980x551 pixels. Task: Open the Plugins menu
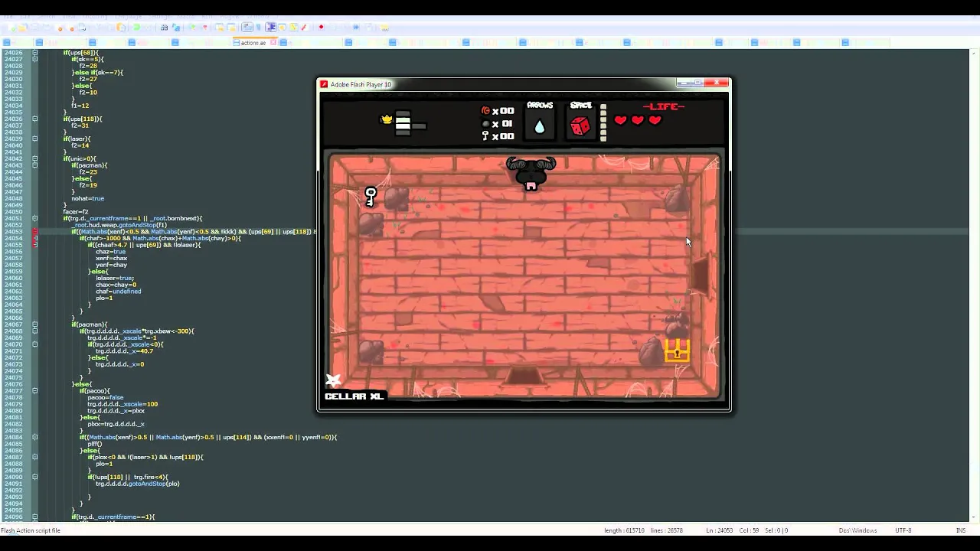228,16
